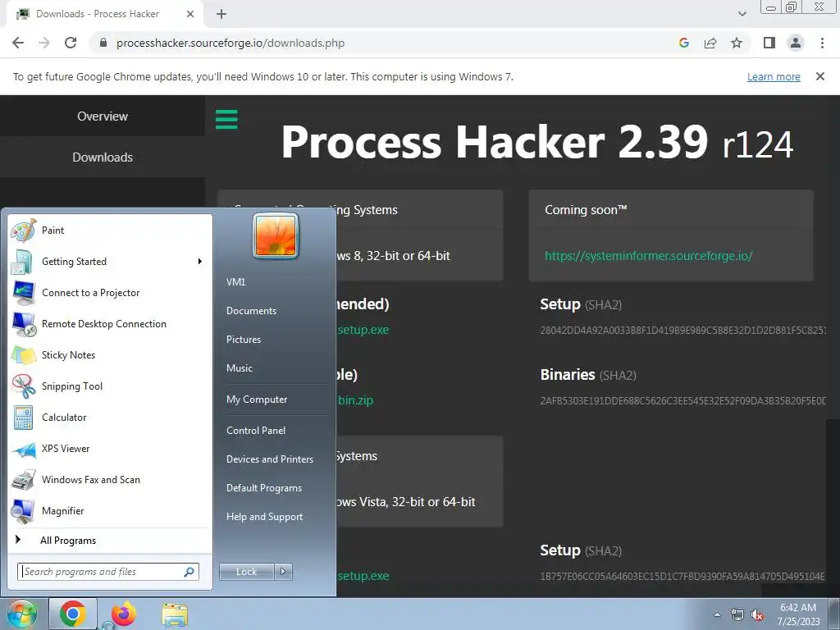Open systeminformer.sourceforge.io link
This screenshot has width=840, height=630.
tap(648, 256)
